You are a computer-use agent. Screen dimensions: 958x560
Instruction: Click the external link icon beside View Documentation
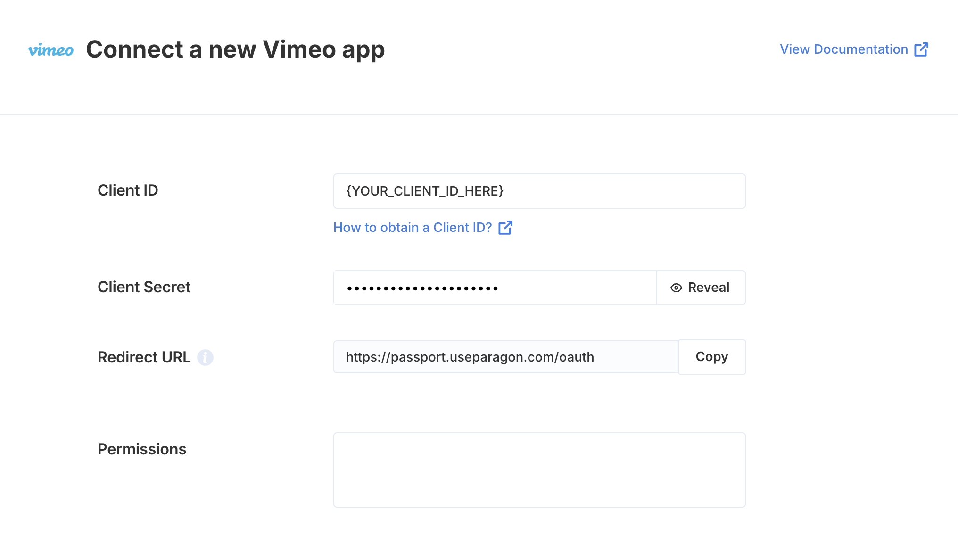pyautogui.click(x=921, y=49)
